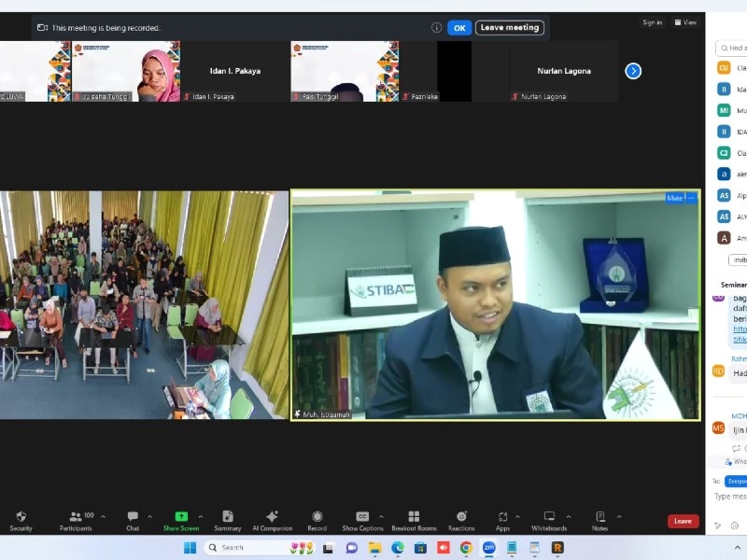Viewport: 747px width, 560px height.
Task: Click the Leave meeting button in the recording notice
Action: click(x=510, y=28)
